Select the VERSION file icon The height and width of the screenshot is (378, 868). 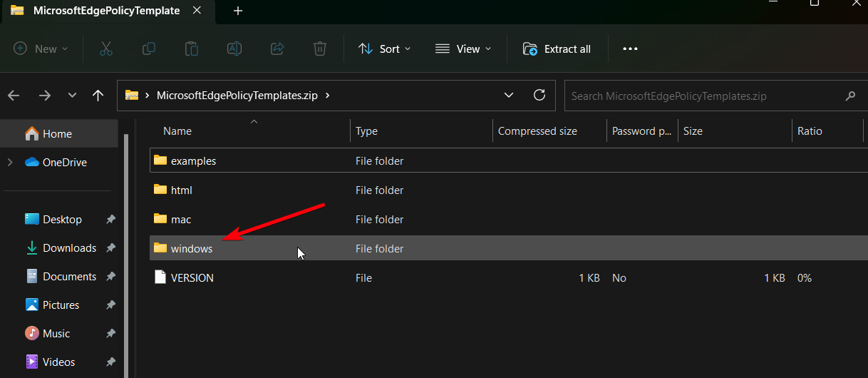[x=160, y=277]
